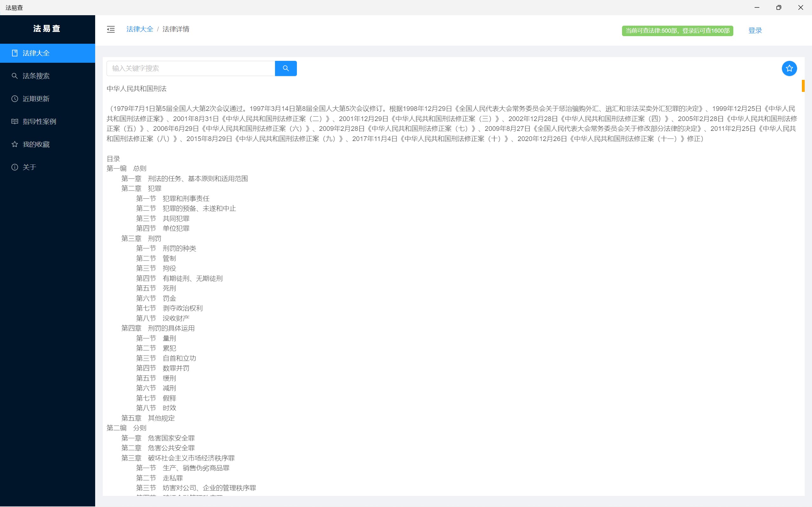Click the 登录 login link
The width and height of the screenshot is (812, 507).
[755, 30]
